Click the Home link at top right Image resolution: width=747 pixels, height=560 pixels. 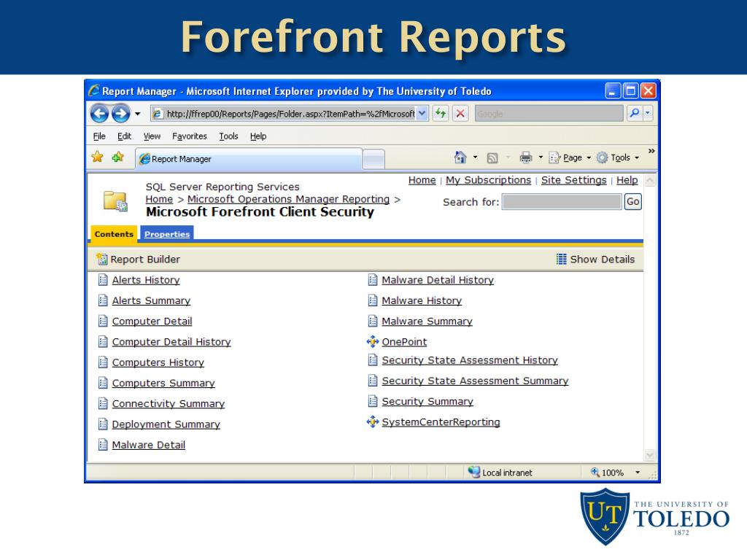click(422, 180)
